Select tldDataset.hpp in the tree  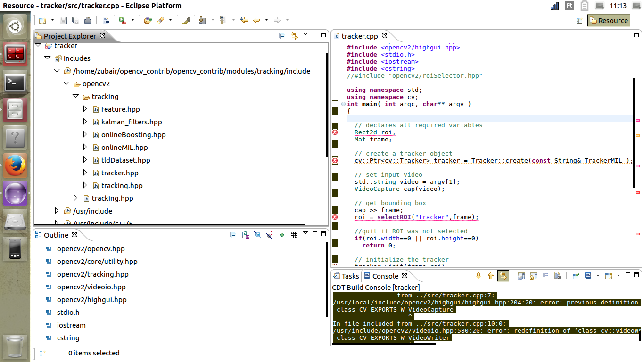[x=126, y=160]
